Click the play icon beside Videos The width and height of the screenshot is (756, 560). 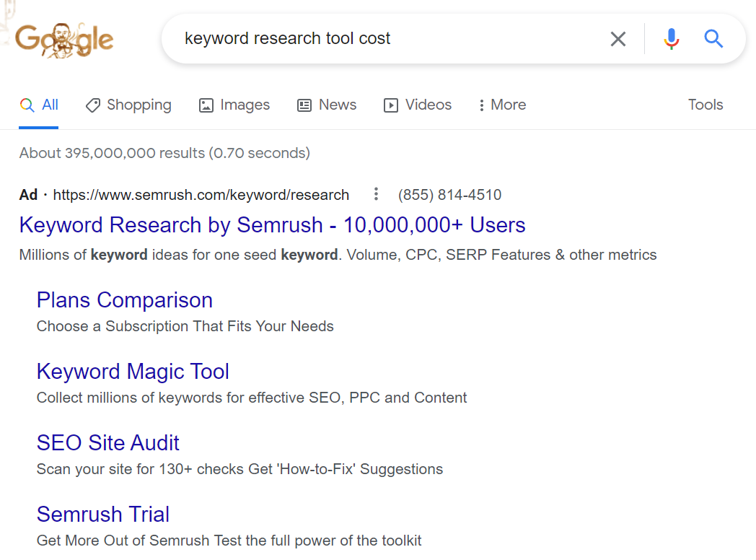(390, 105)
